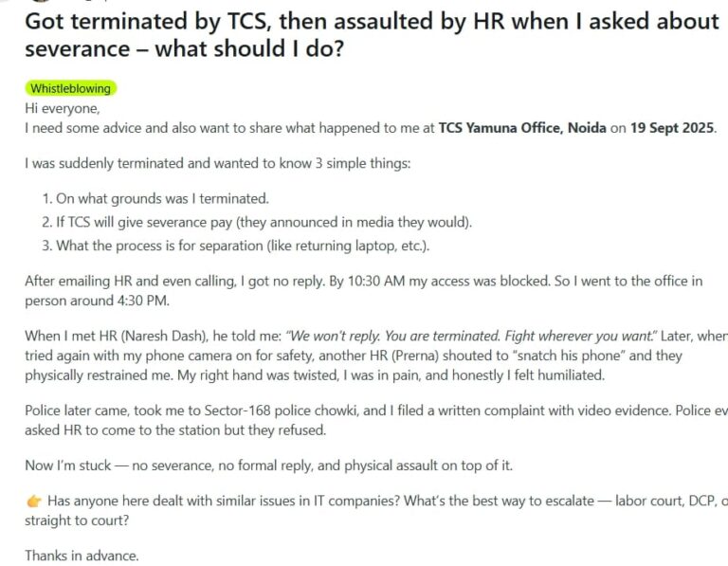Click the bold text TCS Yamuna Office, Noida
The height and width of the screenshot is (566, 728).
pos(522,128)
